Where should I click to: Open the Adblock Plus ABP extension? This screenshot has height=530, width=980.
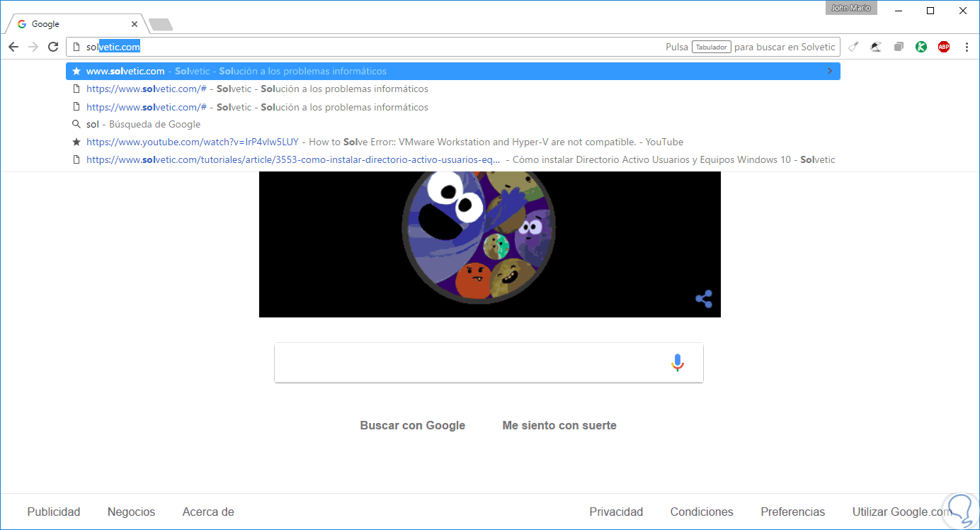[944, 47]
